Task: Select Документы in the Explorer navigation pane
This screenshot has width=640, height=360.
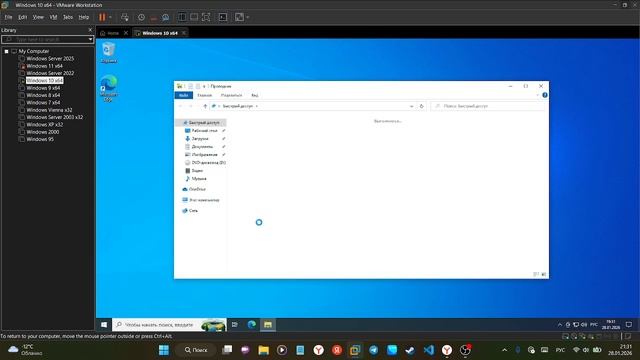Action: tap(202, 147)
